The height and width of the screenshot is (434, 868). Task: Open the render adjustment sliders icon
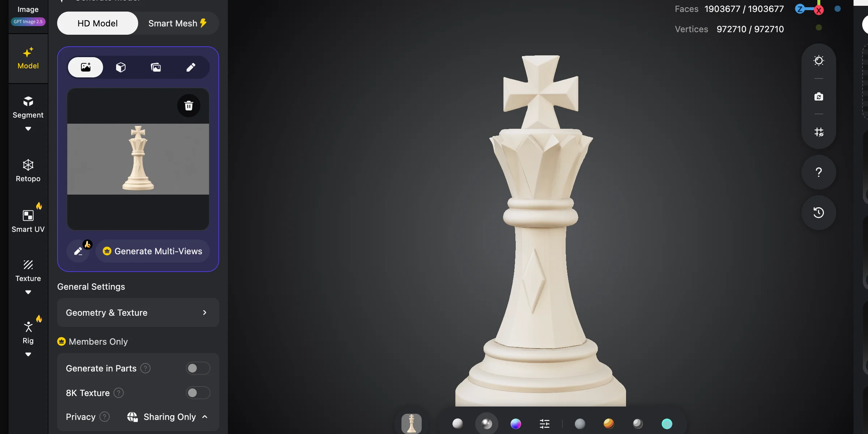pos(545,424)
